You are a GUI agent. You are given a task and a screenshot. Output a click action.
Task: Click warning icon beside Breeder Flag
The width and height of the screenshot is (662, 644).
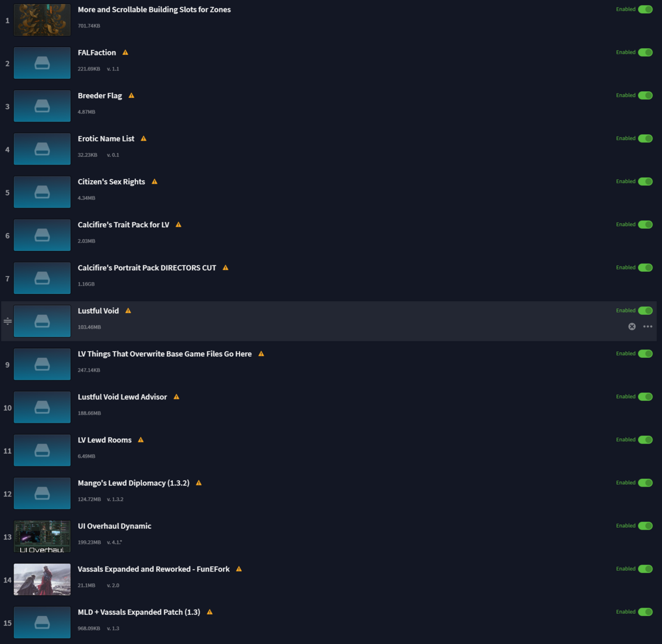131,95
